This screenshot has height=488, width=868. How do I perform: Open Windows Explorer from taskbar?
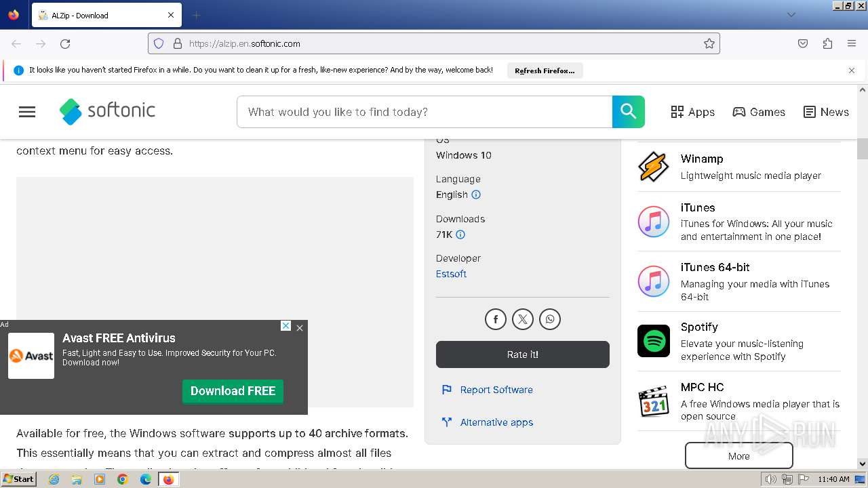click(77, 479)
